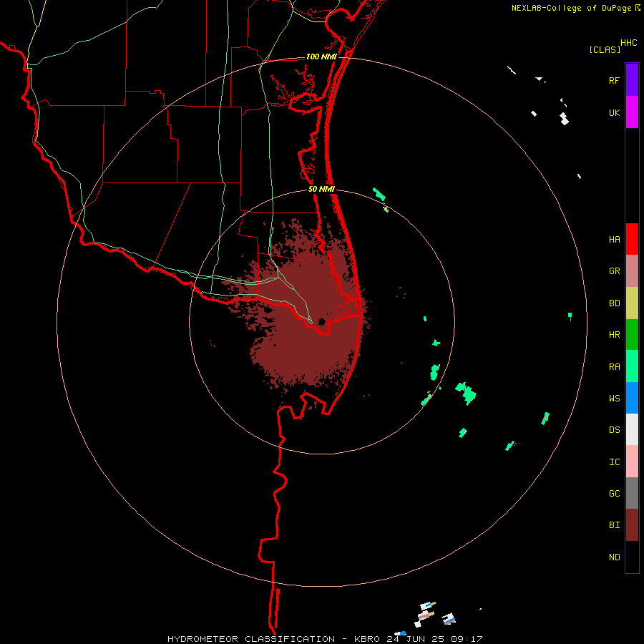Click the BI legend label
The image size is (644, 644).
tap(615, 525)
